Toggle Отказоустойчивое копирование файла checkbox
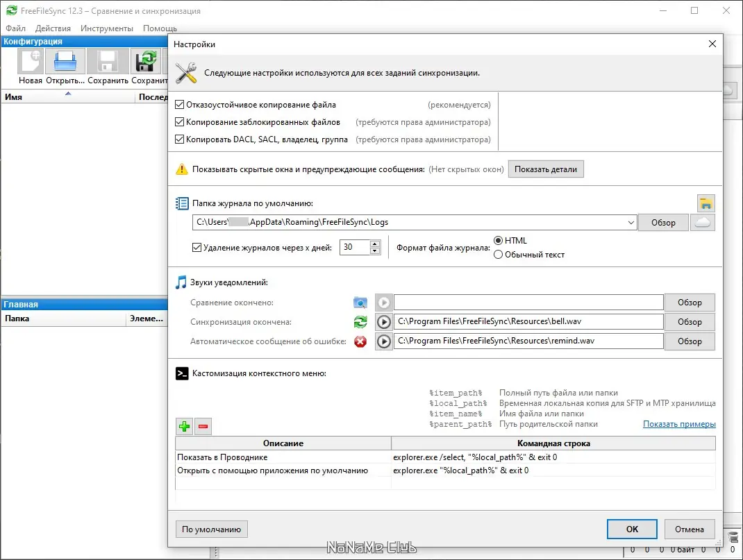This screenshot has width=743, height=560. 180,105
